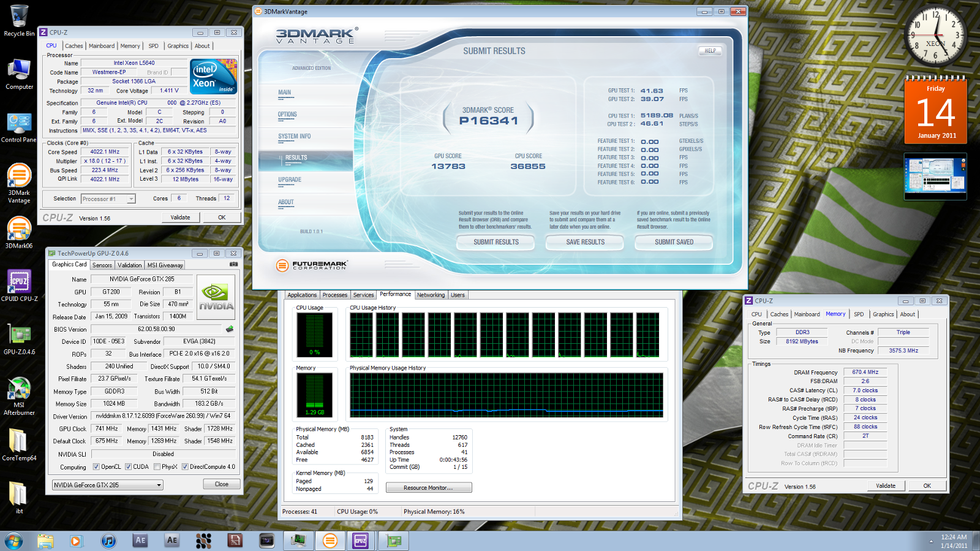Toggle the PhysX checkbox in GPU-Z
This screenshot has height=551, width=980.
pos(157,467)
